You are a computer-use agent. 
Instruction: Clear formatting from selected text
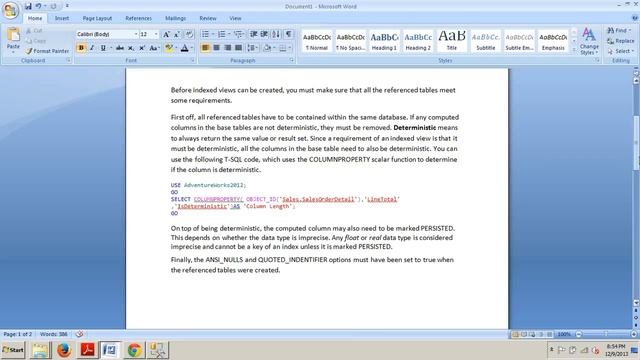(x=189, y=34)
